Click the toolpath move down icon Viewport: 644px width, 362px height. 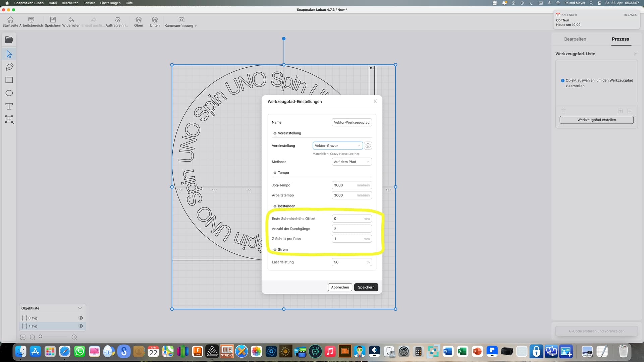pos(630,111)
